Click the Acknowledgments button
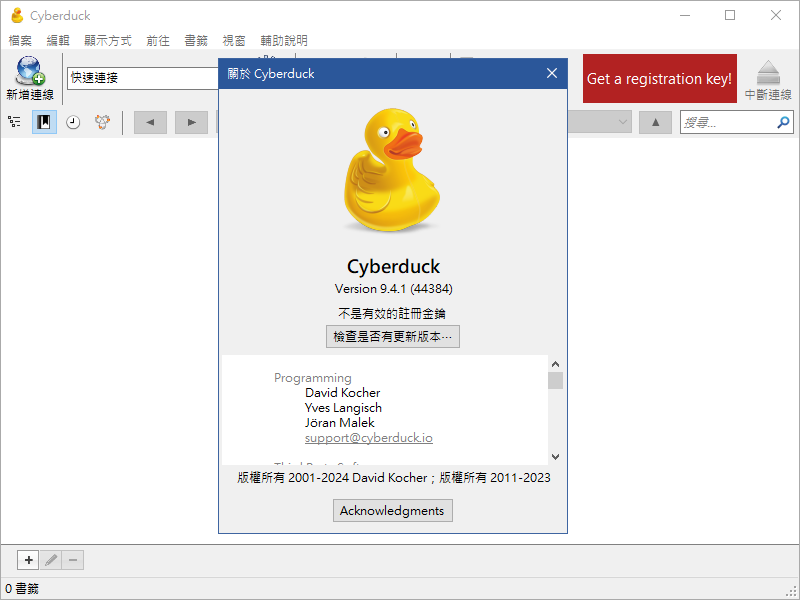Image resolution: width=800 pixels, height=600 pixels. click(392, 510)
